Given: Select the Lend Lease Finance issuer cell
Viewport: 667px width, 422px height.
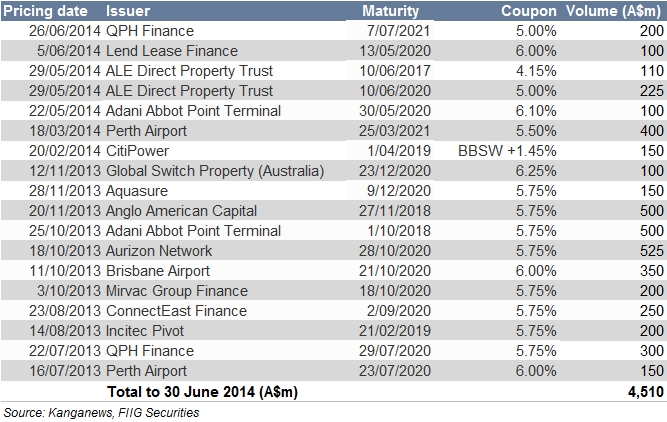Looking at the screenshot, I should click(172, 51).
